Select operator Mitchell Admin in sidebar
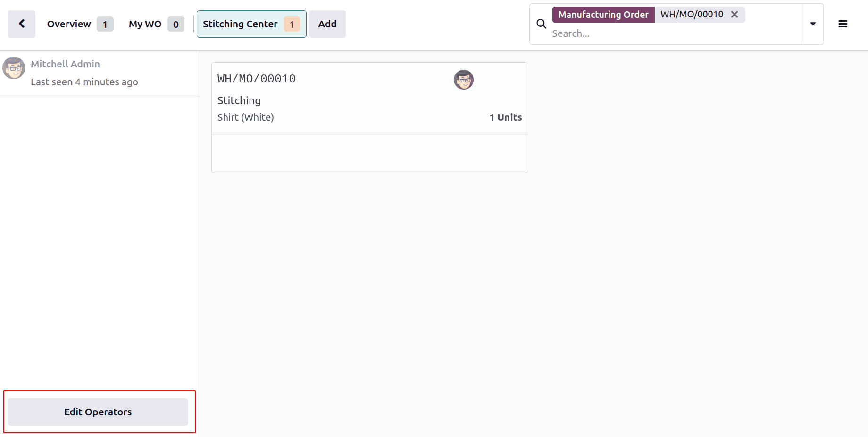The width and height of the screenshot is (868, 437). (x=100, y=73)
